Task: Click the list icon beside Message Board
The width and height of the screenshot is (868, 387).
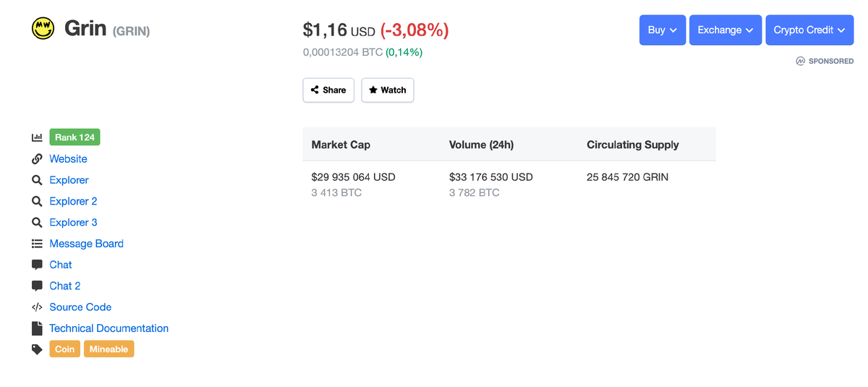Action: (x=37, y=244)
